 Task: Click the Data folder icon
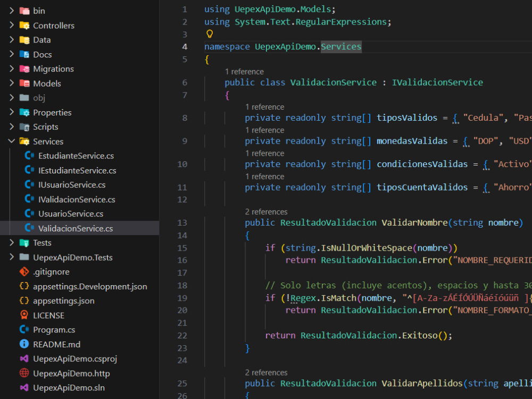[x=24, y=40]
